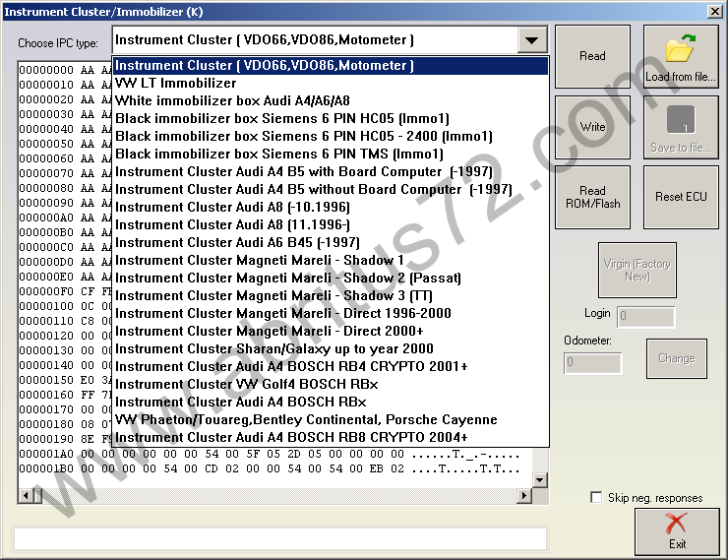Toggle Skip neg. responses checkbox
This screenshot has width=728, height=560.
tap(596, 497)
